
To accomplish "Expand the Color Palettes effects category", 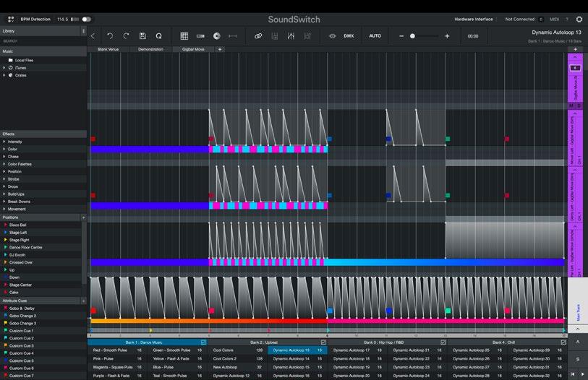I will pos(19,164).
